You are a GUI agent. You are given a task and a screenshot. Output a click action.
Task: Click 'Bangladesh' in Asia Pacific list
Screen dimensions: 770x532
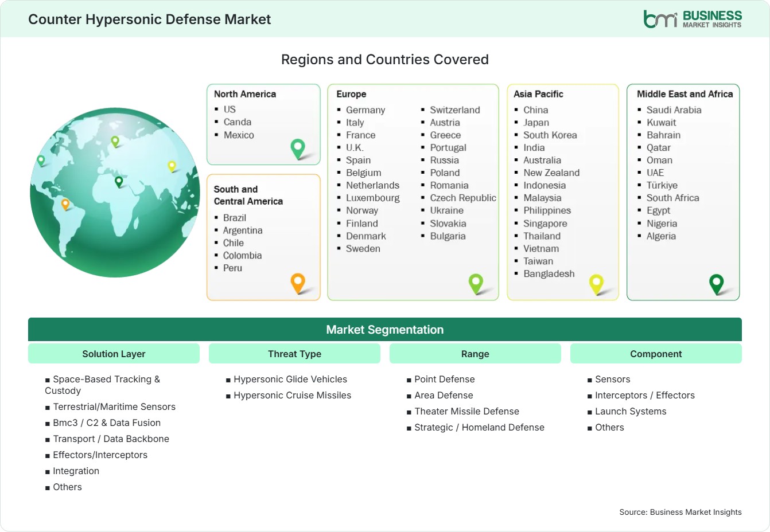(549, 274)
